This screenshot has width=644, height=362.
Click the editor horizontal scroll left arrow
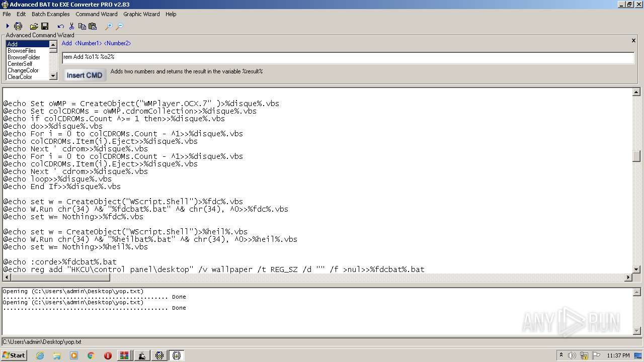(x=6, y=277)
